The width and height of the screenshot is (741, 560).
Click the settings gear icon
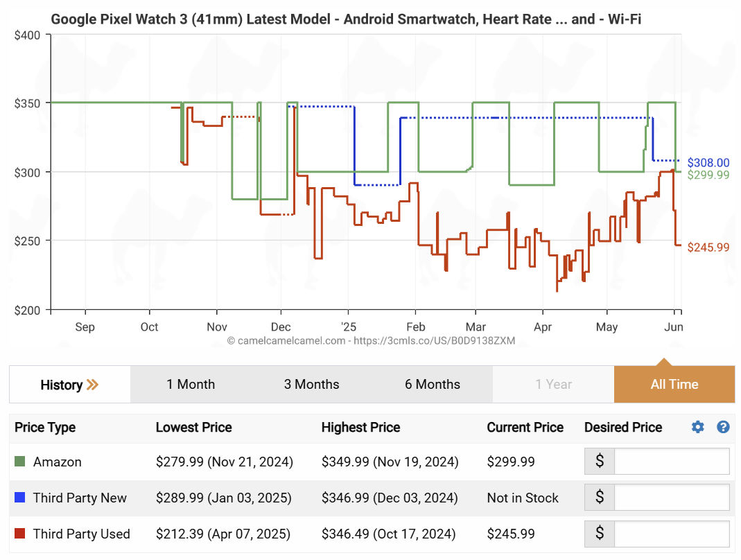pyautogui.click(x=697, y=427)
